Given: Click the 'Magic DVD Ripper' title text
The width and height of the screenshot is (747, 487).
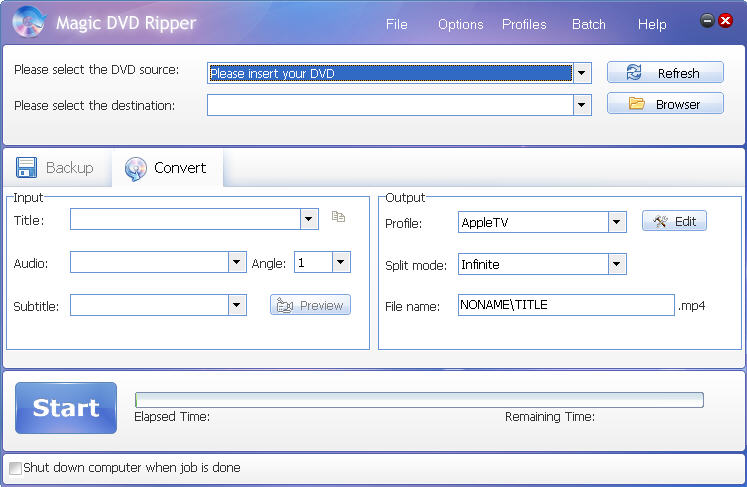Looking at the screenshot, I should point(126,23).
